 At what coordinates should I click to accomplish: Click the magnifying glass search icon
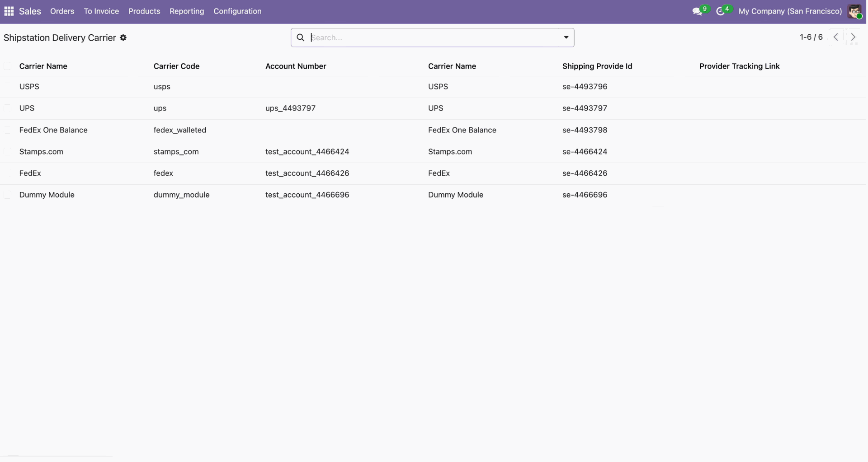coord(301,37)
